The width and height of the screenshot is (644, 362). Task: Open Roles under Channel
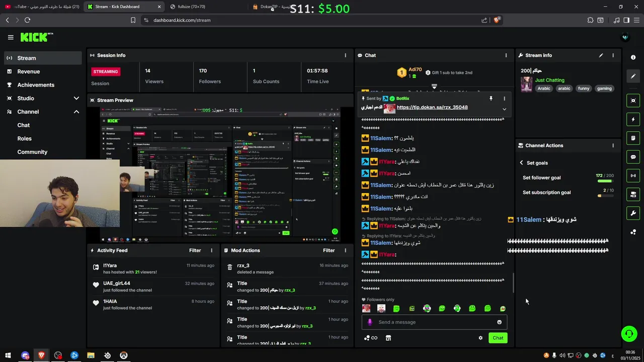click(25, 138)
